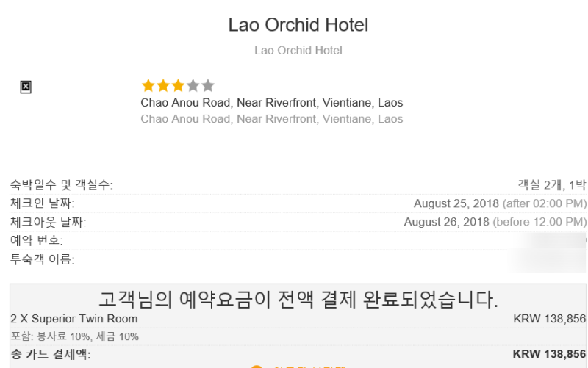Click the first gold rating star
This screenshot has height=368, width=588.
tap(148, 85)
